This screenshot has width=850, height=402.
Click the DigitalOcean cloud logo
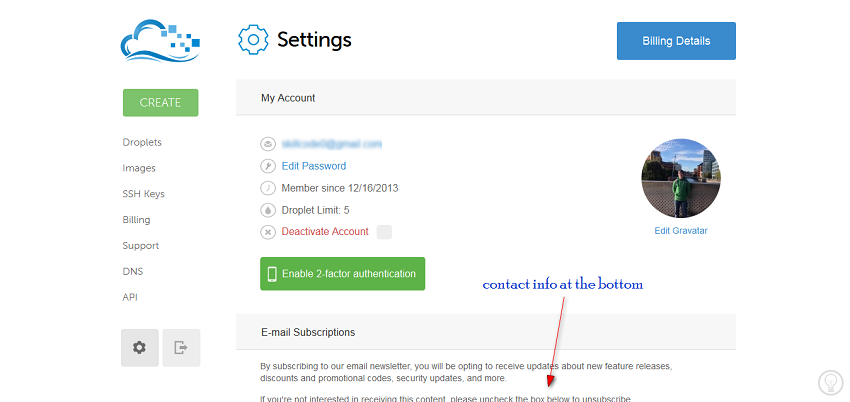(x=160, y=41)
